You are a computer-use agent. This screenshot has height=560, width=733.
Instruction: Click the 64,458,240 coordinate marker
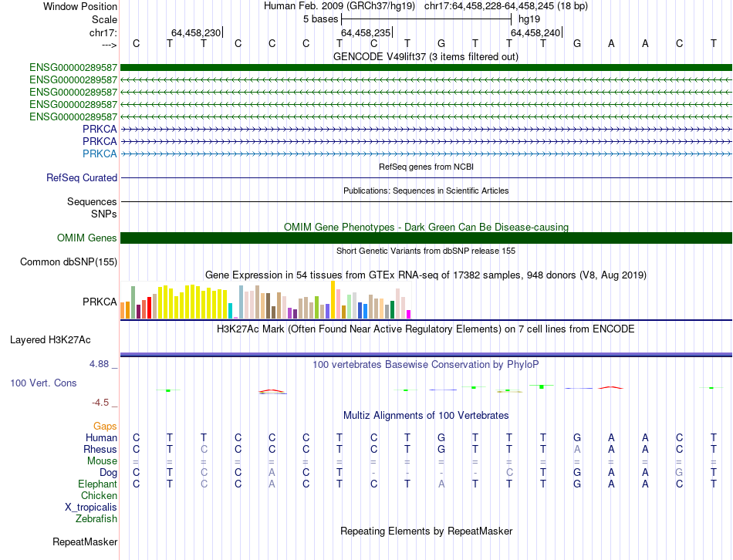pyautogui.click(x=535, y=32)
